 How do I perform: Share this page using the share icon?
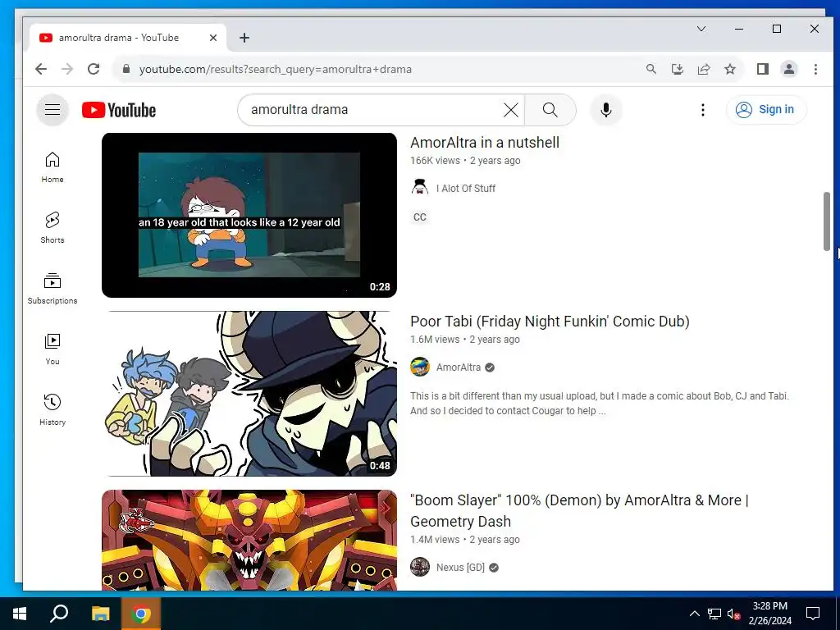pyautogui.click(x=703, y=69)
